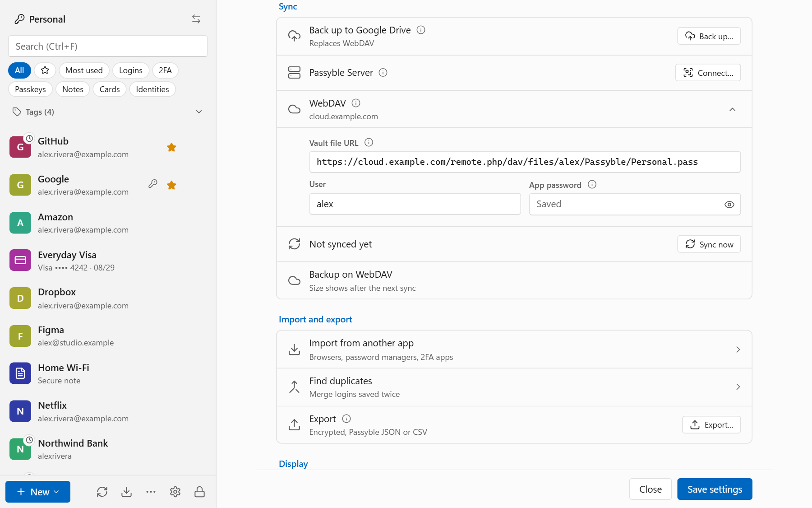Open the Netflix entry
Image resolution: width=812 pixels, height=508 pixels.
(108, 411)
